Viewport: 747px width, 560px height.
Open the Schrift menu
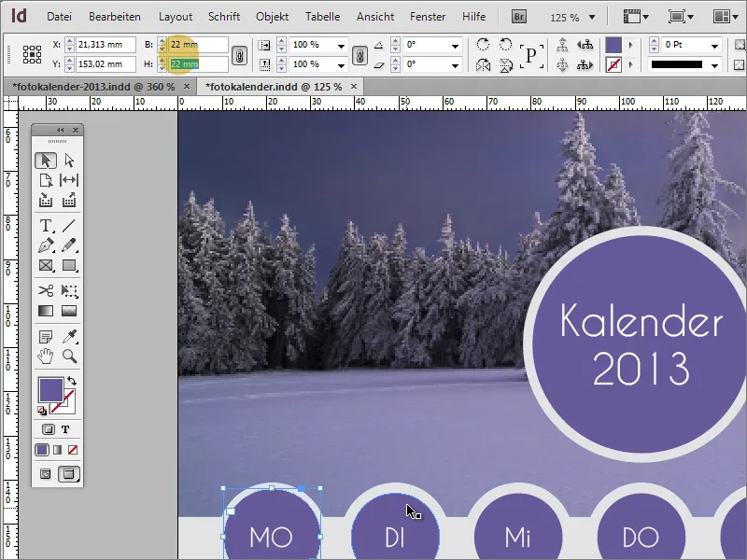[224, 17]
